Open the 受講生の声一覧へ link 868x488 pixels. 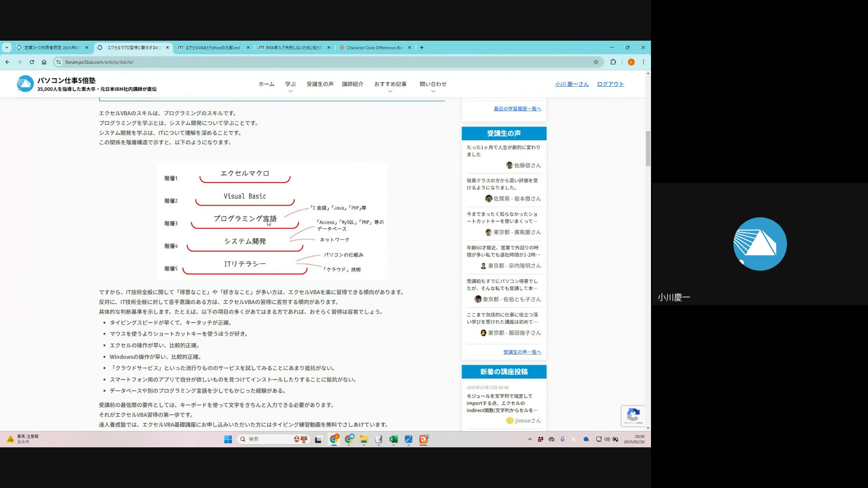click(522, 352)
